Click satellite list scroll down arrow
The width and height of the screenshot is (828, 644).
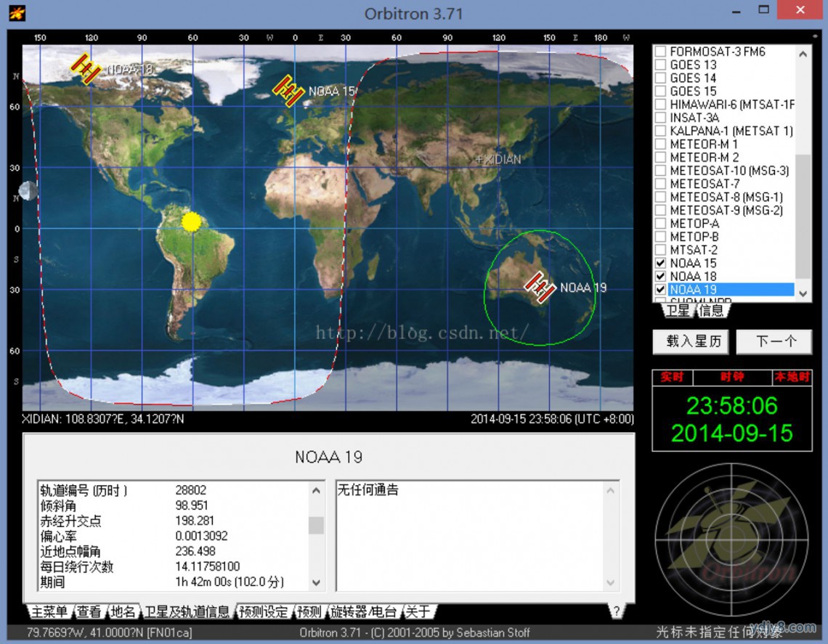click(803, 293)
